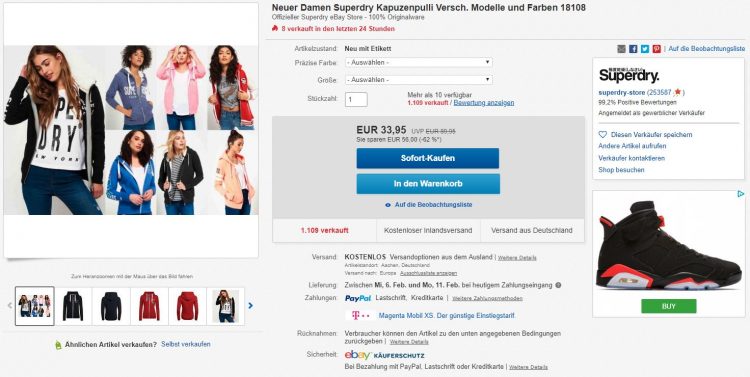
Task: Open Selbst verkaufen link
Action: (186, 344)
